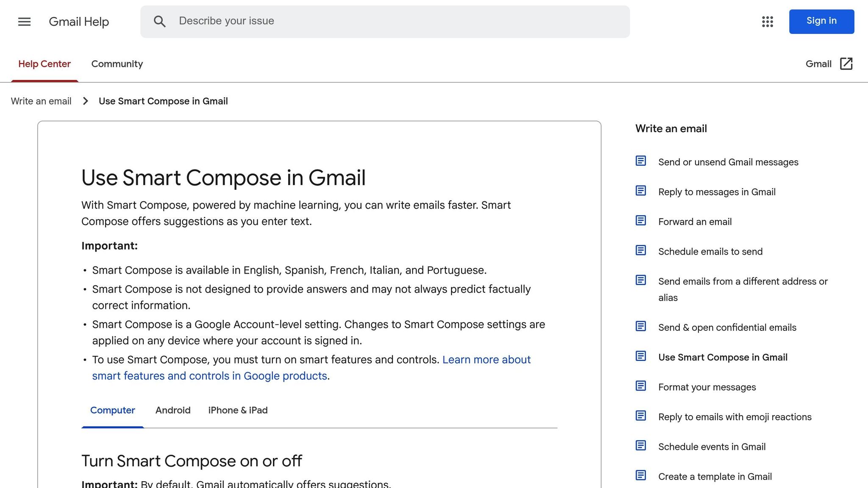
Task: Click the article icon beside Use Smart Compose in Gmail
Action: (640, 356)
